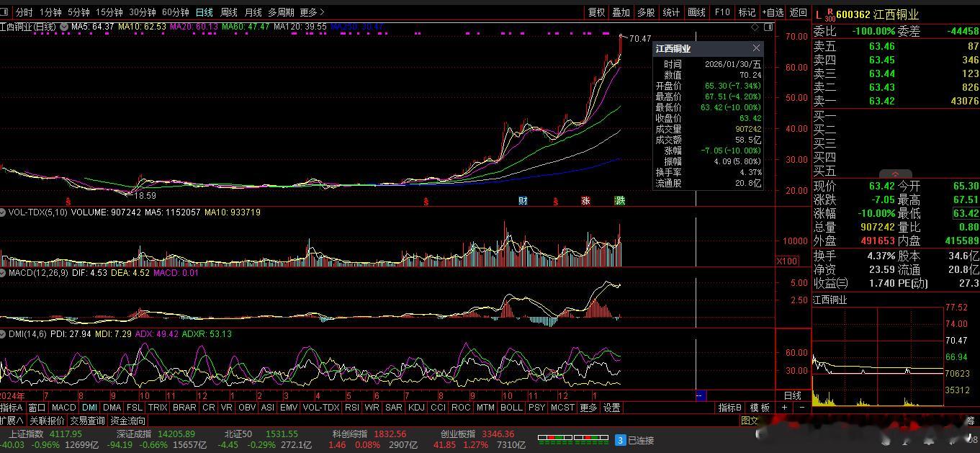Image resolution: width=980 pixels, height=453 pixels.
Task: Select the 60分钟 period
Action: coord(176,12)
